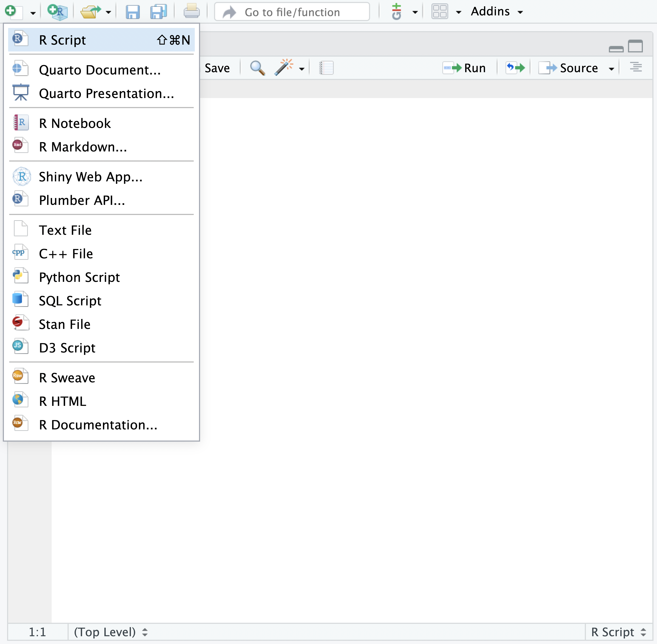Choose Quarto Presentation... menu entry
657x644 pixels.
point(101,93)
